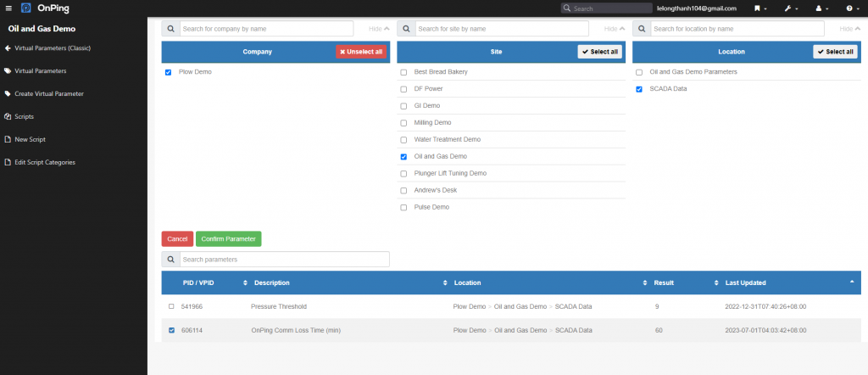
Task: Open the bookmark icon menu
Action: click(x=760, y=8)
